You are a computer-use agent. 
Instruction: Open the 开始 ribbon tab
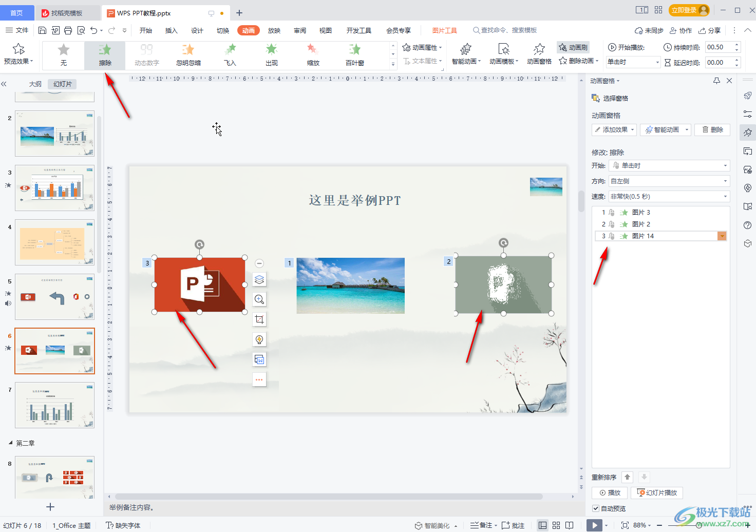[146, 30]
